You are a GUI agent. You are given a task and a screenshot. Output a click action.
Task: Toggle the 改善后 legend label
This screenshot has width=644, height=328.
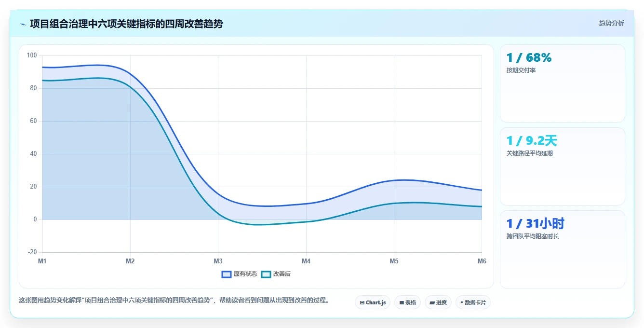click(282, 274)
